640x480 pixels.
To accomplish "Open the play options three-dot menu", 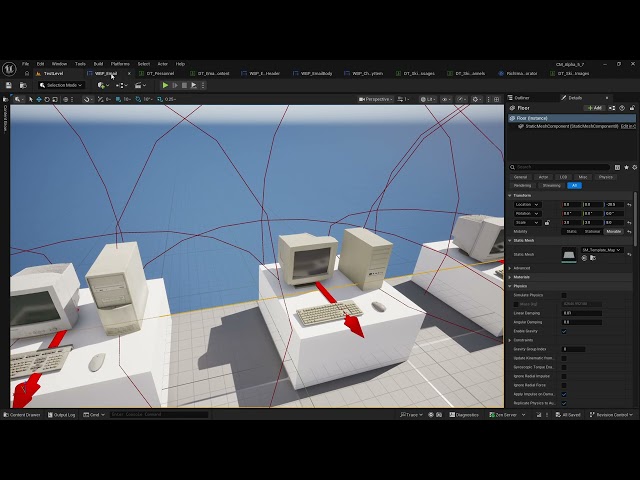I will point(203,85).
